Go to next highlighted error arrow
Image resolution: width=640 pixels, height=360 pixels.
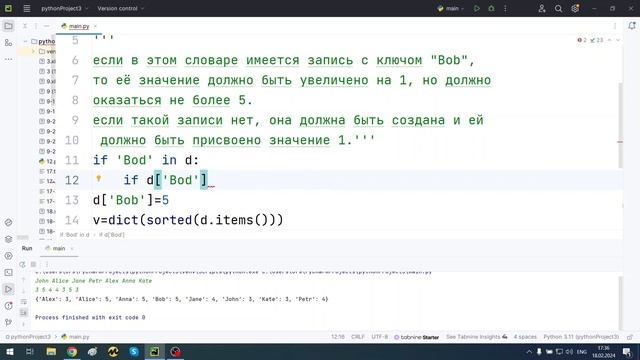(x=618, y=40)
